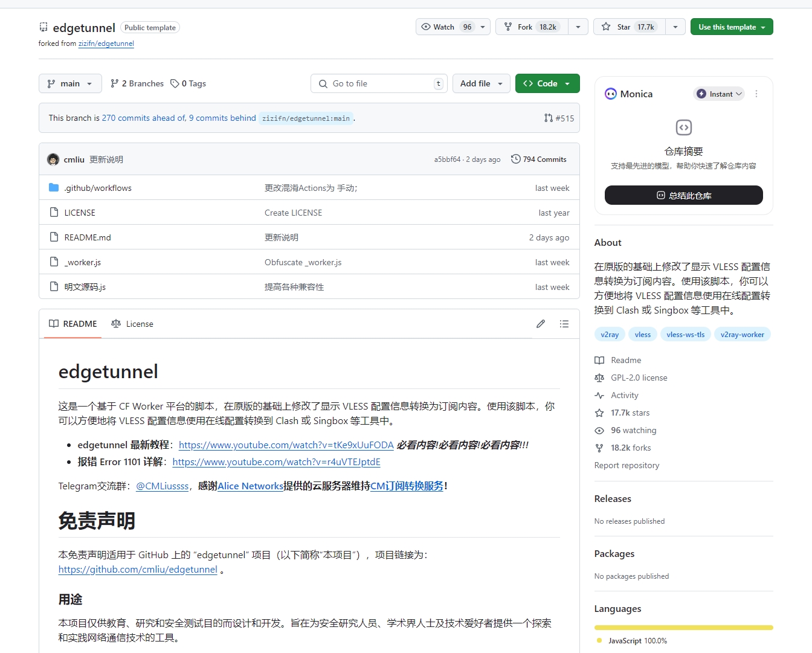Open the Use this template dropdown
This screenshot has width=812, height=653.
click(732, 27)
